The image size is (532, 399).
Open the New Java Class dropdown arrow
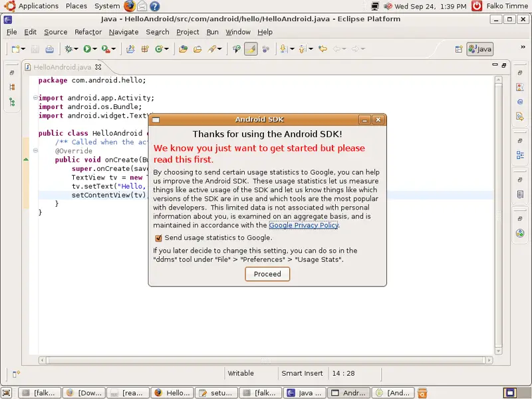point(167,49)
